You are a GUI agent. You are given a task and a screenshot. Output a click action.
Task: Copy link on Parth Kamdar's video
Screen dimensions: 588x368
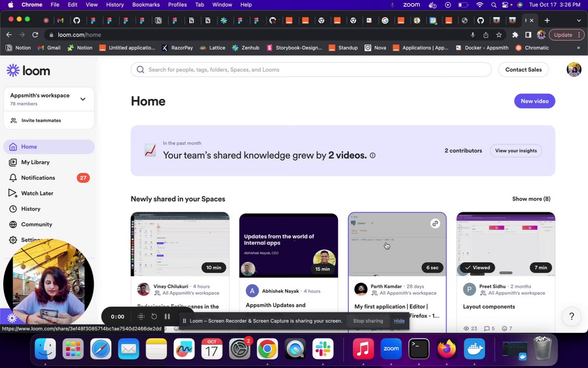click(x=435, y=224)
